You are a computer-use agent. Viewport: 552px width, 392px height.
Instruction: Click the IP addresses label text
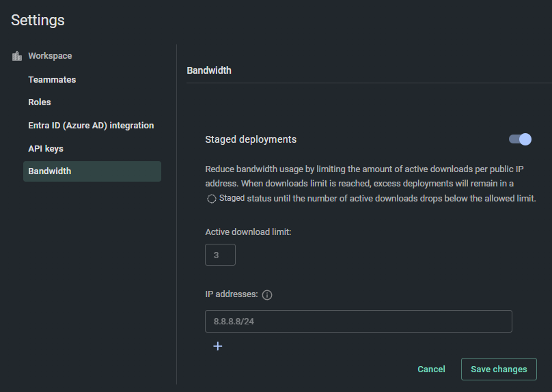click(x=232, y=294)
